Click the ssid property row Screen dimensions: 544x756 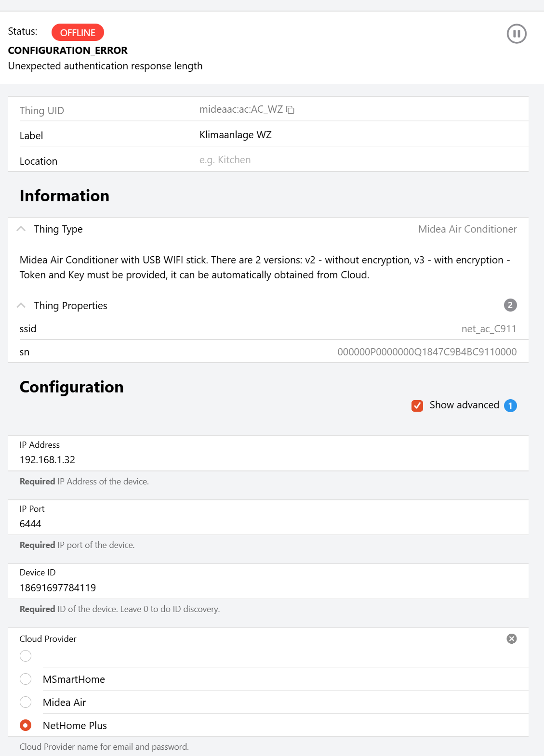point(268,329)
